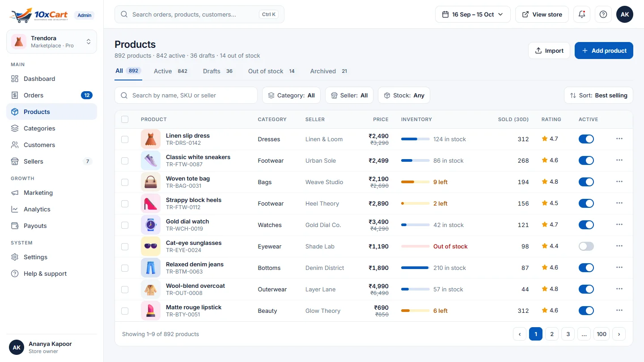Open more actions for Matte rouge lipstick
The image size is (644, 362).
(619, 311)
